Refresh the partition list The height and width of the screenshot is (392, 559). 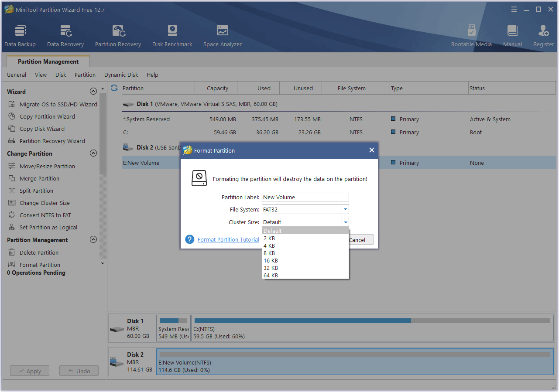click(114, 88)
